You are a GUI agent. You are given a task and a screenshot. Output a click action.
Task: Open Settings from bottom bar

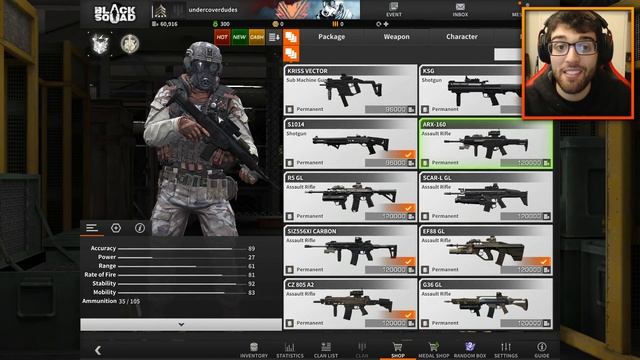(506, 350)
